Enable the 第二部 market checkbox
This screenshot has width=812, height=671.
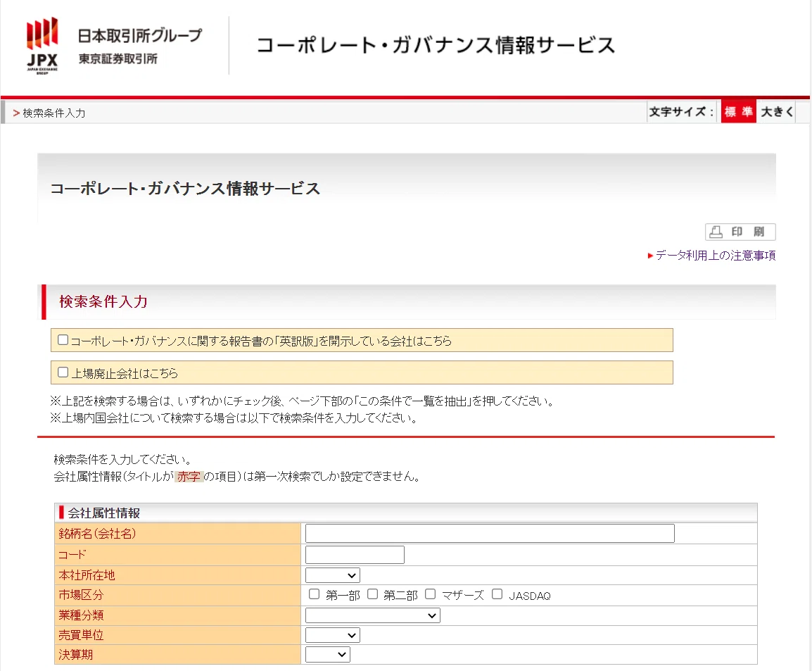(x=372, y=594)
